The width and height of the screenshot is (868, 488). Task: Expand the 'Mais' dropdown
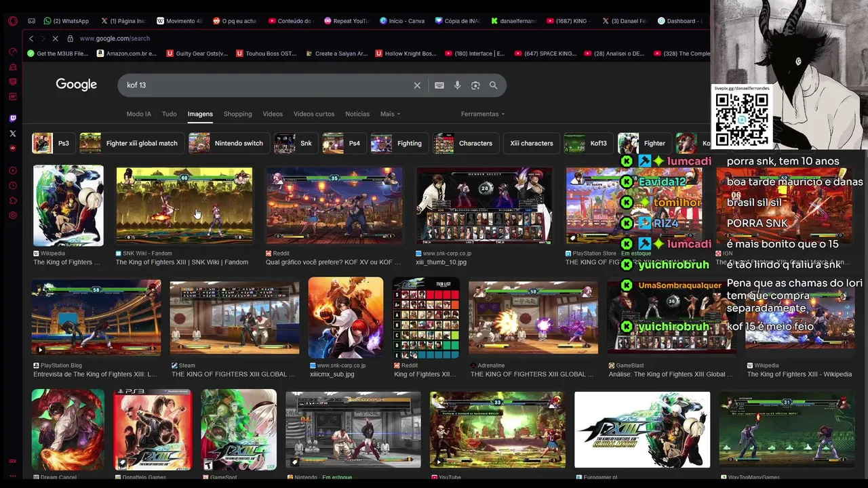(x=390, y=114)
